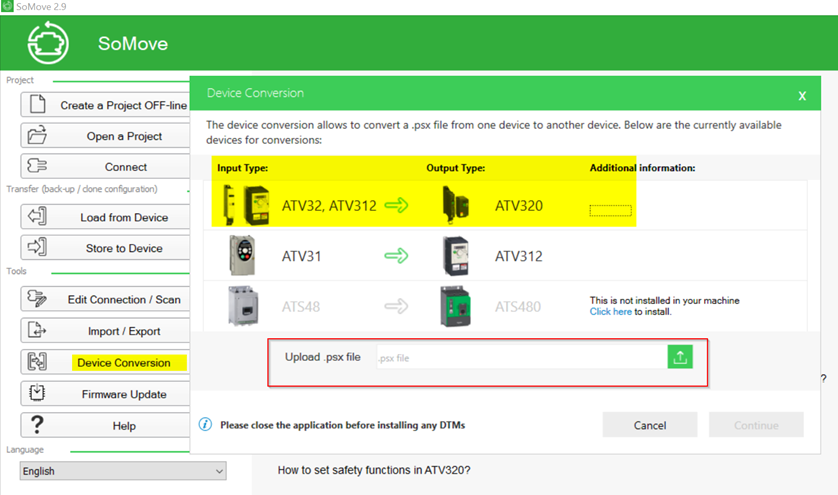This screenshot has height=495, width=838.
Task: Click the info icon beside the DTM warning
Action: pos(205,424)
